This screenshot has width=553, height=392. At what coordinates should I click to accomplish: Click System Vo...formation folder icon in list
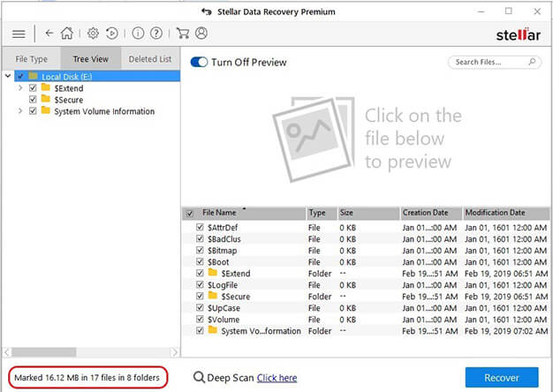(213, 330)
